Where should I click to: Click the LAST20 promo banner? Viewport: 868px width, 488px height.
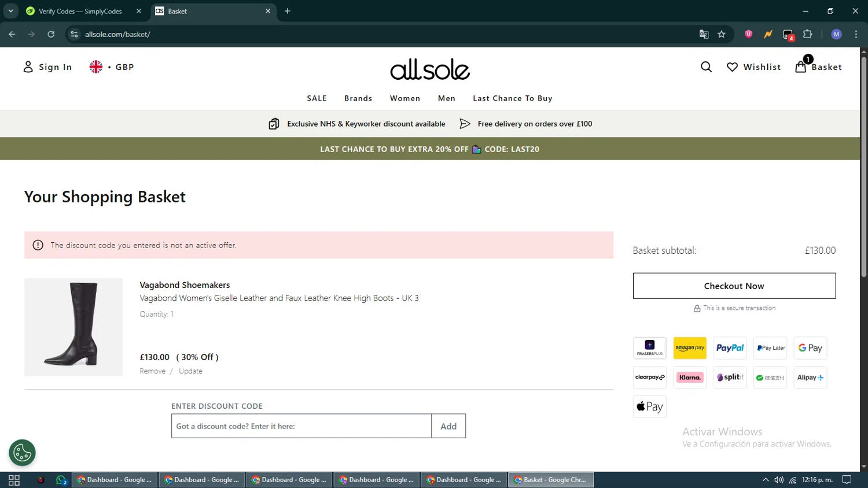pos(430,149)
